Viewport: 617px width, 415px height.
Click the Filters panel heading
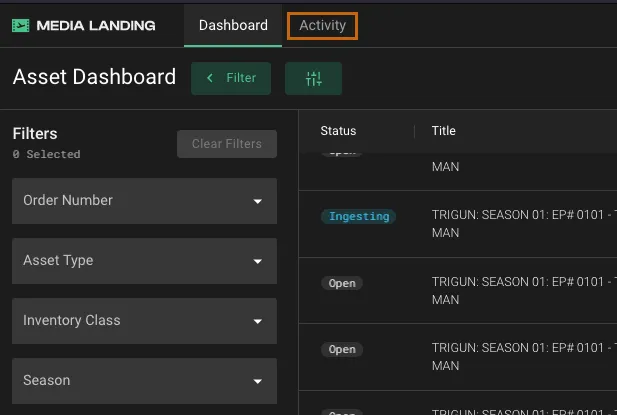tap(35, 134)
